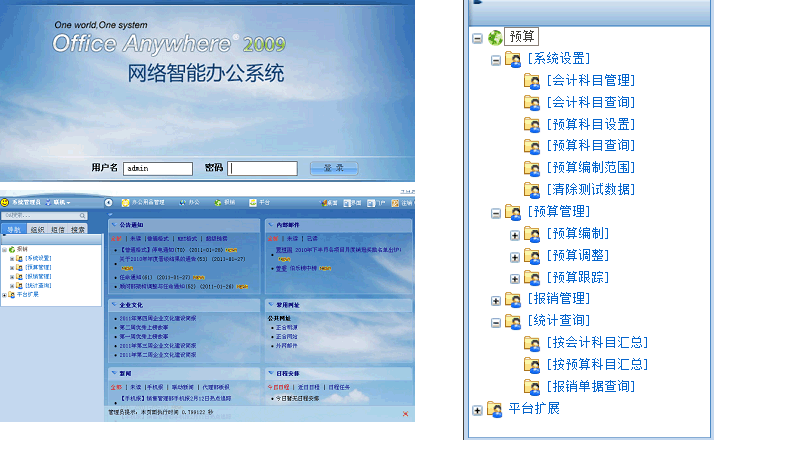Image resolution: width=800 pixels, height=452 pixels.
Task: Click the globe icon beside 预算 root node
Action: (495, 37)
